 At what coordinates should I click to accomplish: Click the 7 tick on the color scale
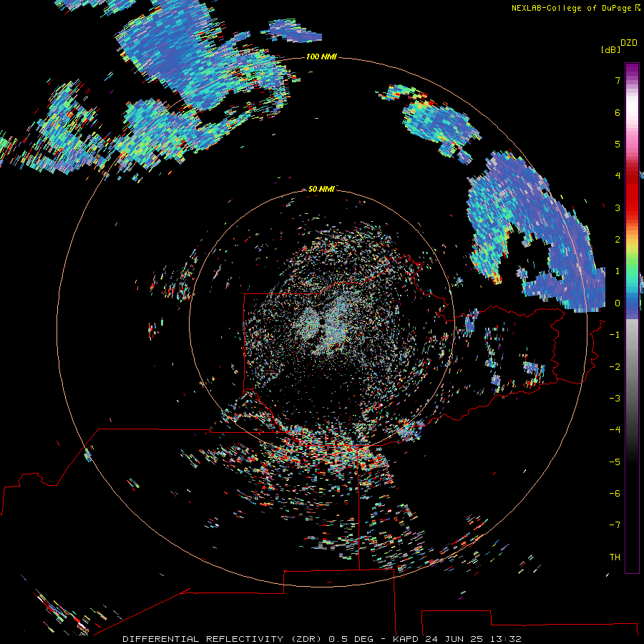pyautogui.click(x=618, y=80)
